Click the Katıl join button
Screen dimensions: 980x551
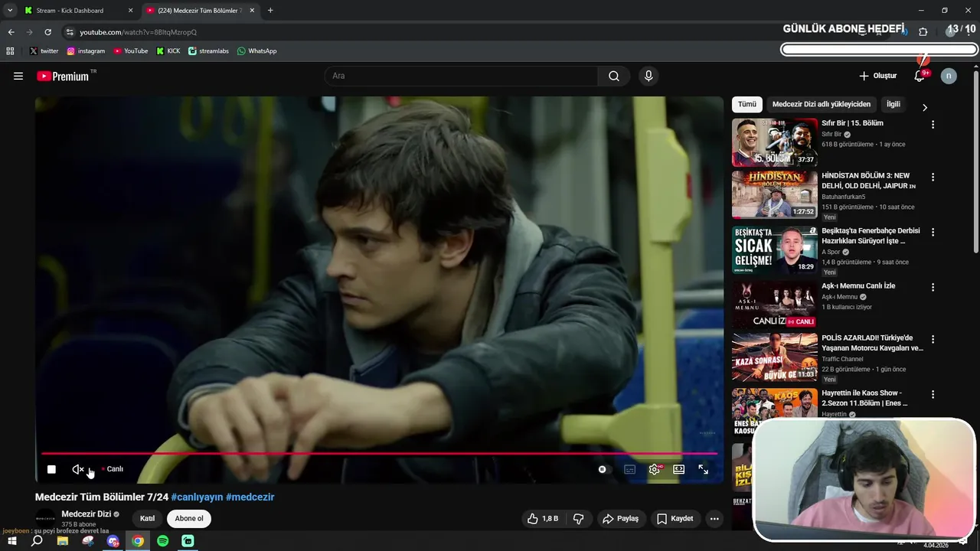click(147, 518)
